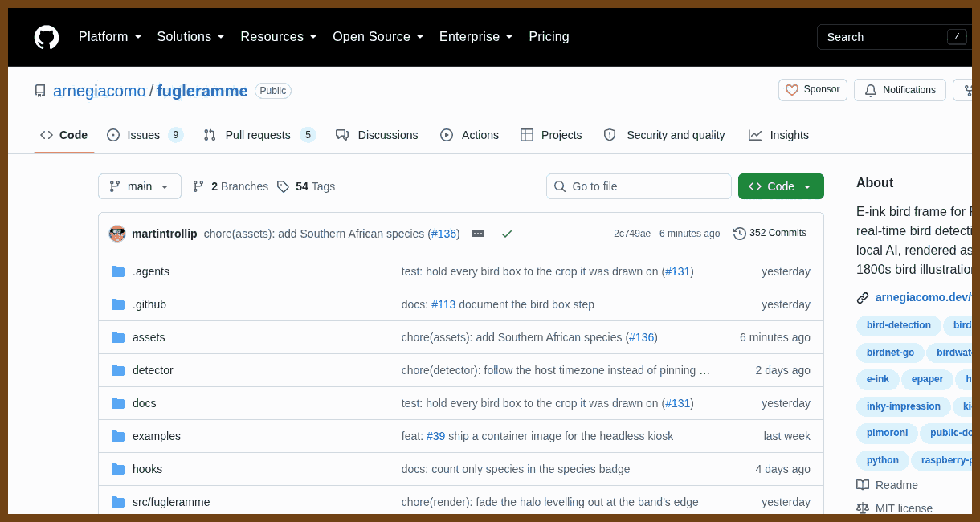This screenshot has width=980, height=522.
Task: Open the green Code dropdown button
Action: (x=781, y=186)
